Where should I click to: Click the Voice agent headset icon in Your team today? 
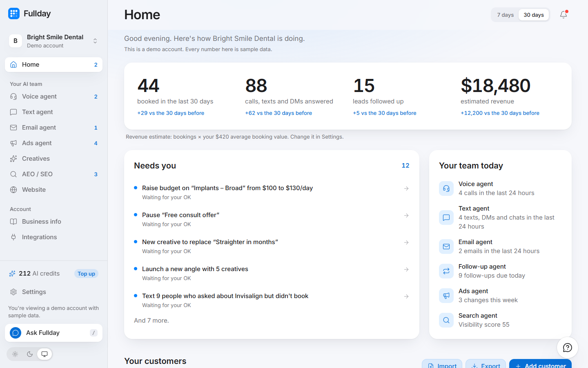[x=446, y=188]
